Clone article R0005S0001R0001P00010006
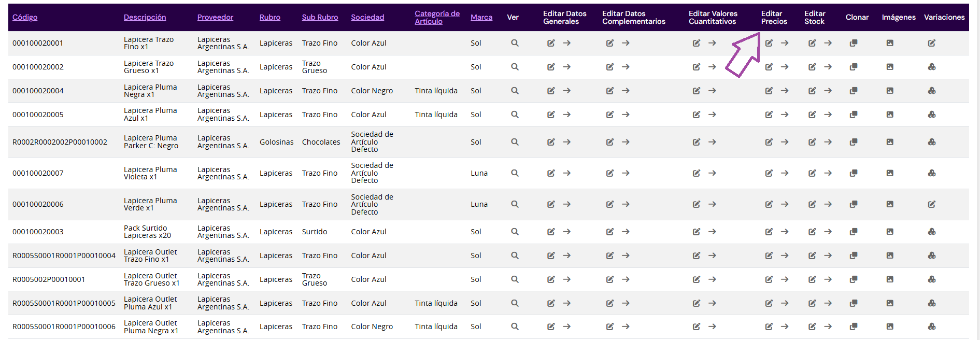This screenshot has height=340, width=980. pyautogui.click(x=854, y=327)
